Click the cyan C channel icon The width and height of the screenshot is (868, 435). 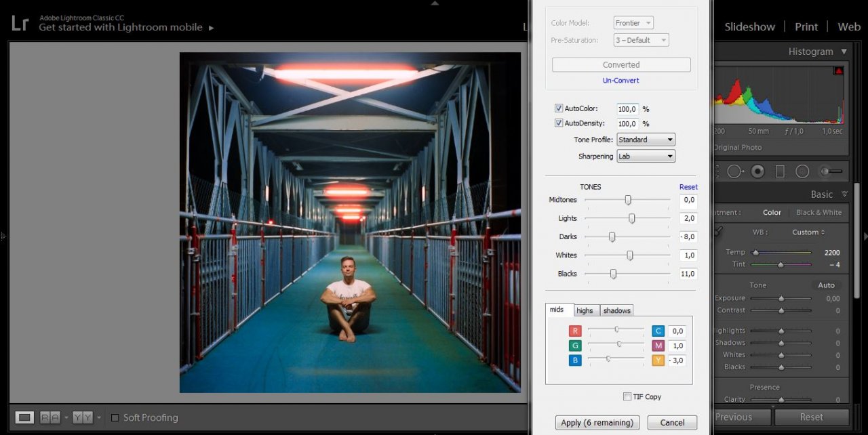(658, 331)
